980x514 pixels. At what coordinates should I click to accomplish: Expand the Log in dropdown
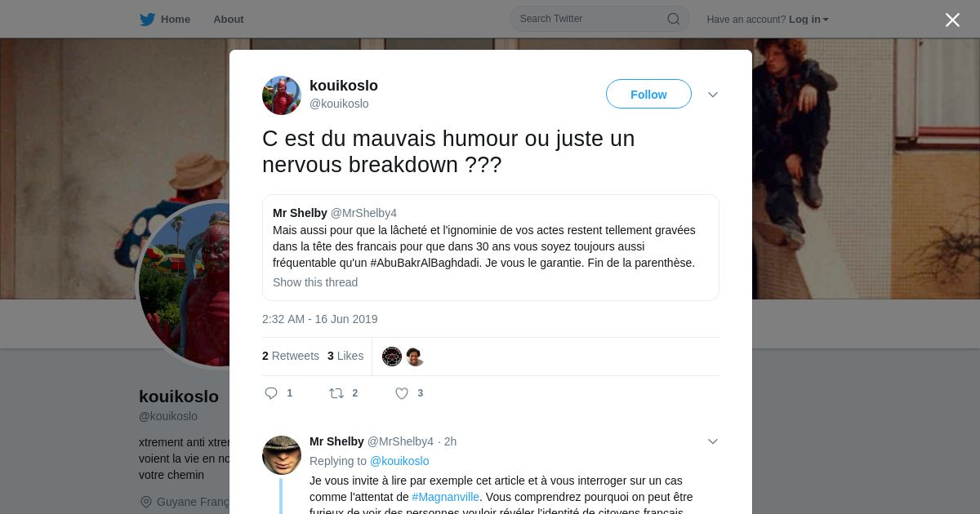808,20
